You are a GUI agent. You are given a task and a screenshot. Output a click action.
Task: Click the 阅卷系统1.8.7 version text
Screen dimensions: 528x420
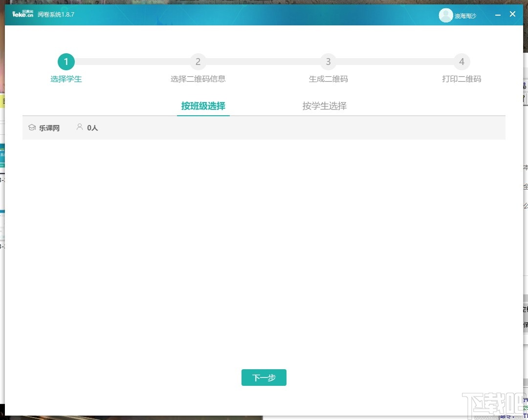pos(55,15)
